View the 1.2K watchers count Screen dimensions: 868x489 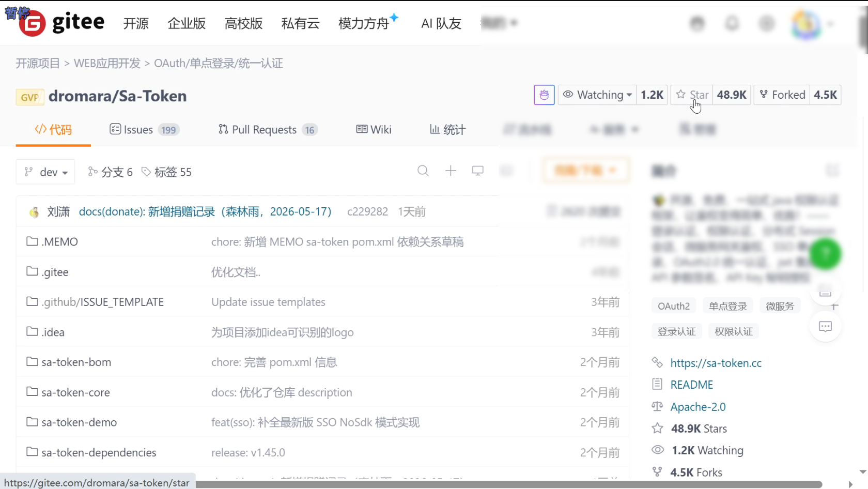652,95
